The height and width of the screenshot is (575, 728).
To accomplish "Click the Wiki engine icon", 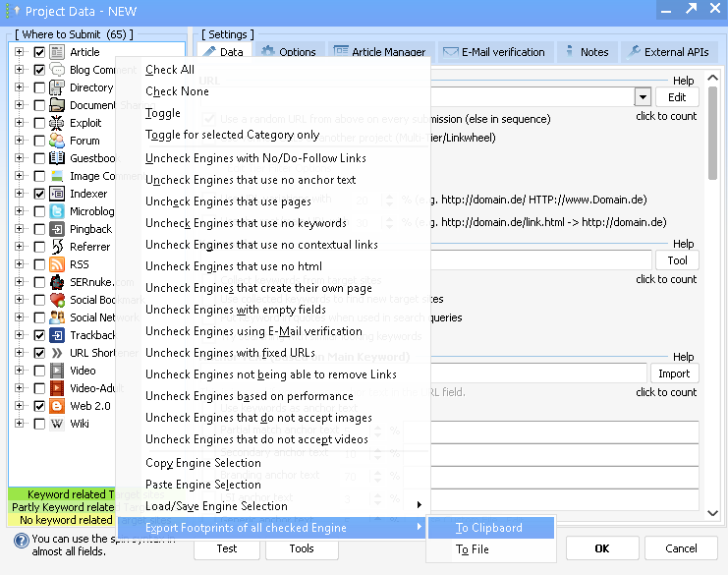I will click(x=57, y=424).
